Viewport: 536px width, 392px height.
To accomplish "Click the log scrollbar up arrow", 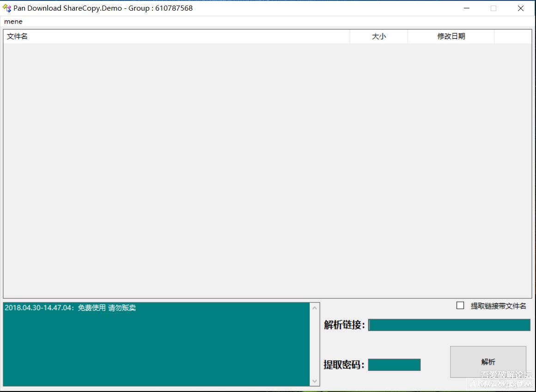I will point(315,308).
